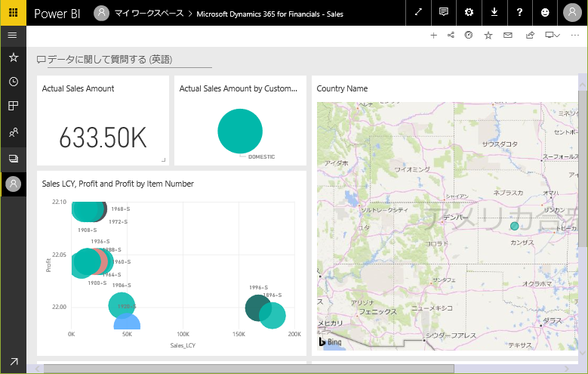The image size is (588, 374).
Task: Set dashboard as featured icon
Action: coord(469,36)
